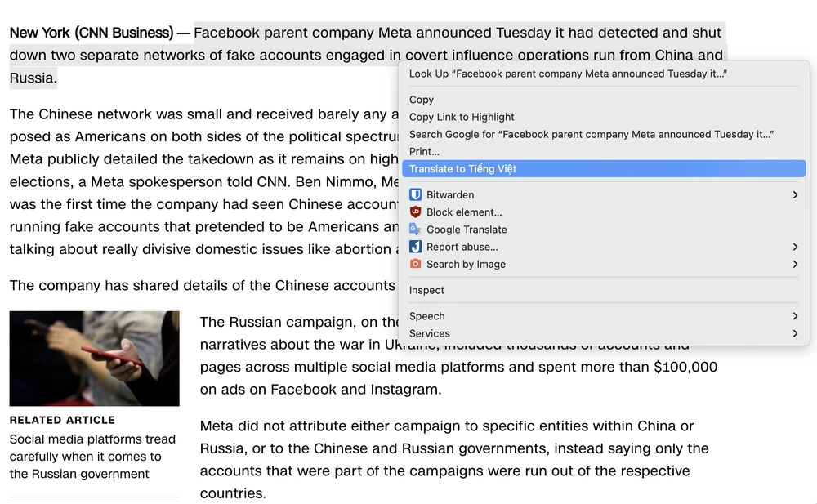Click the related article phone thumbnail

94,359
